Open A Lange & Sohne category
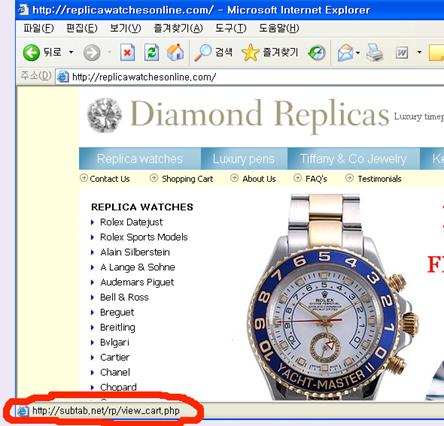444x426 pixels. coord(138,267)
